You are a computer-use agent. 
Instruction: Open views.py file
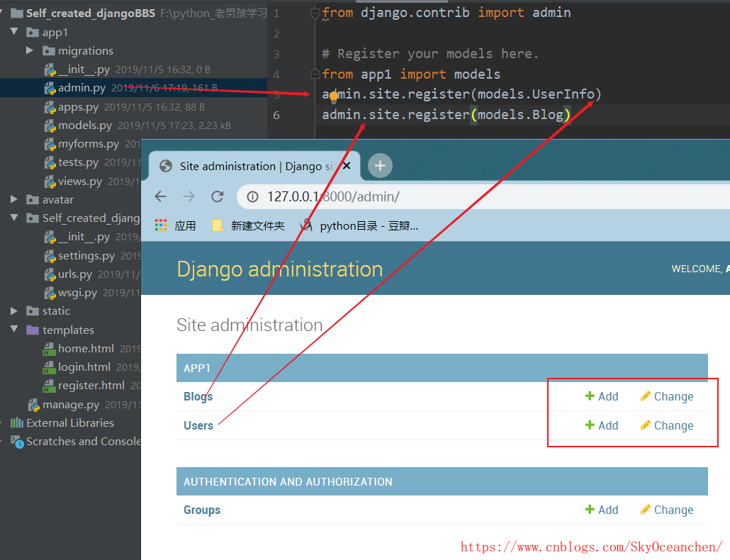pyautogui.click(x=79, y=181)
